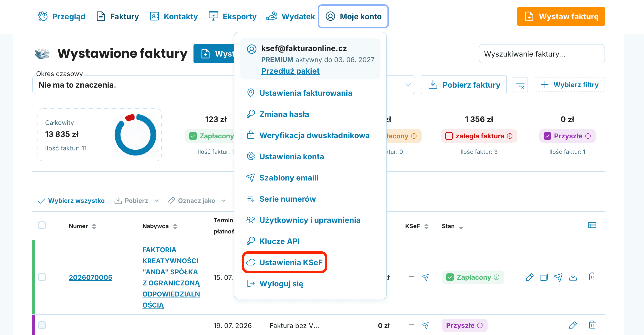Toggle the Przyszłe filter checkbox in summary
Screen dimensions: 644x335
[x=547, y=136]
